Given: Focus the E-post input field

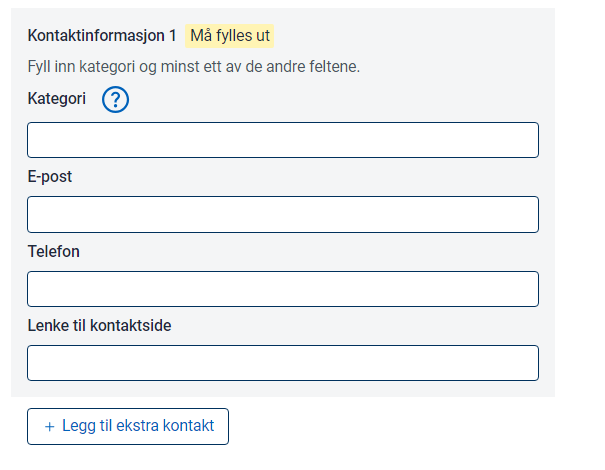Looking at the screenshot, I should point(282,214).
